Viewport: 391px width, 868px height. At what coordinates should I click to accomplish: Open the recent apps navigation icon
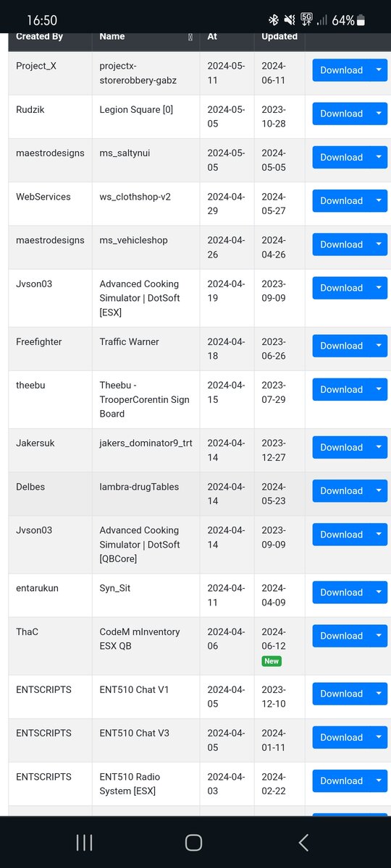[84, 842]
